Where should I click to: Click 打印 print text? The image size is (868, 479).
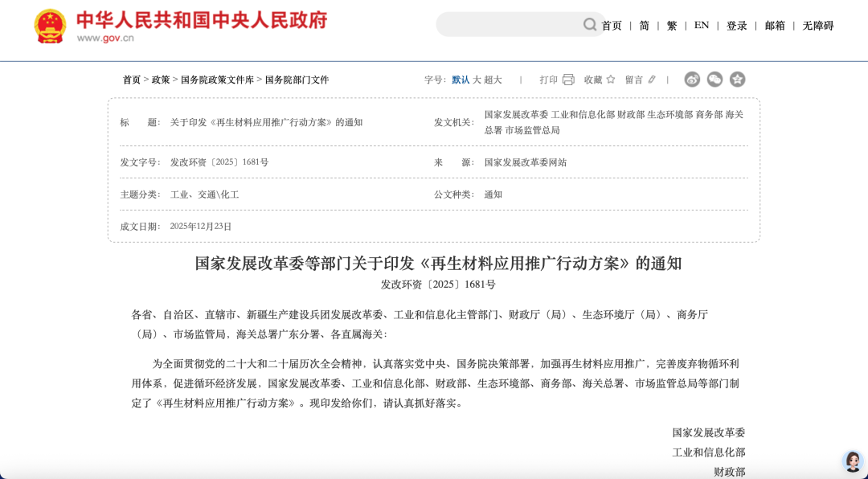pyautogui.click(x=549, y=80)
